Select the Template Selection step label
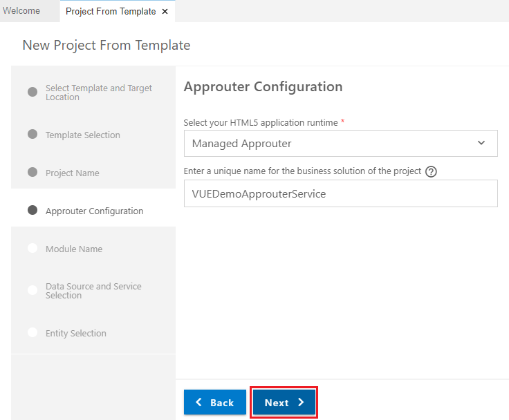The image size is (509, 420). tap(82, 135)
